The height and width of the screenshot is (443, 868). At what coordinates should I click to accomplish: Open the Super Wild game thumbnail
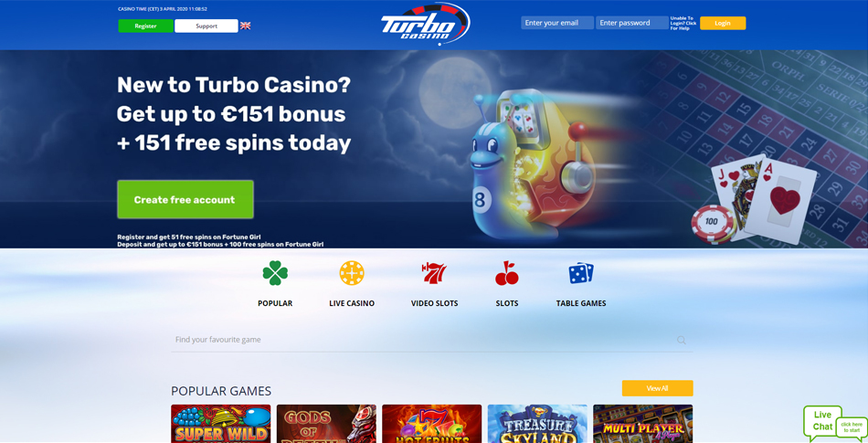[221, 424]
